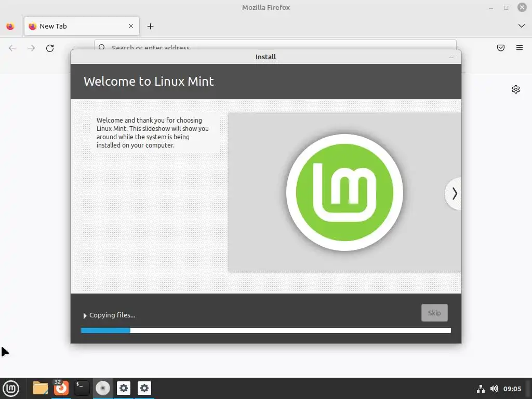Click the Install window title bar text
This screenshot has width=532, height=399.
coord(265,57)
